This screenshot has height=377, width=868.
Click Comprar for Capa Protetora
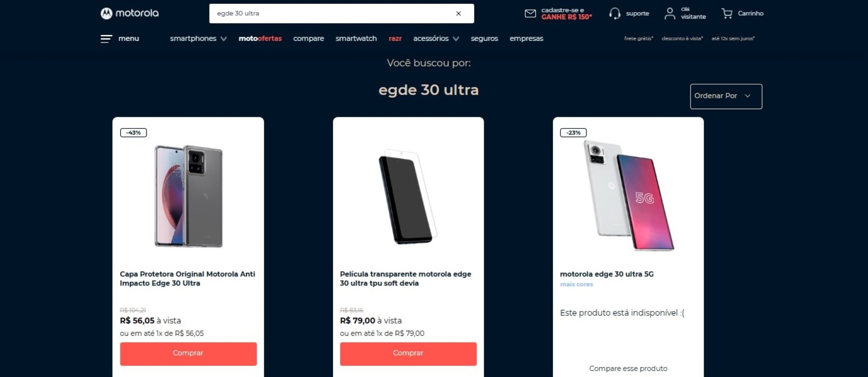click(188, 353)
